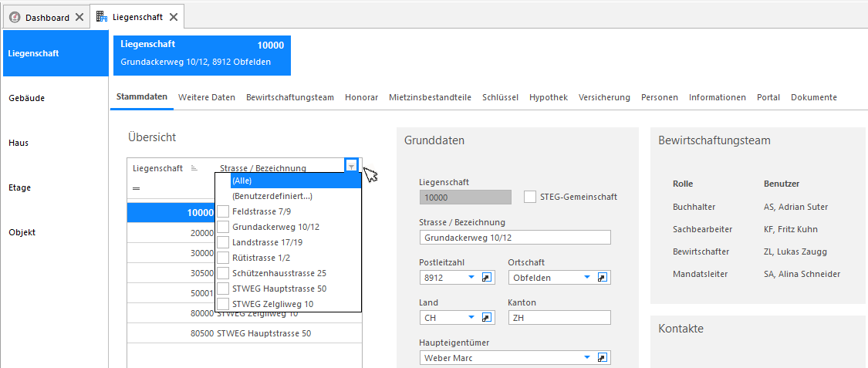
Task: Click the filter icon in Strasse / Bezeichnung header
Action: (x=352, y=166)
